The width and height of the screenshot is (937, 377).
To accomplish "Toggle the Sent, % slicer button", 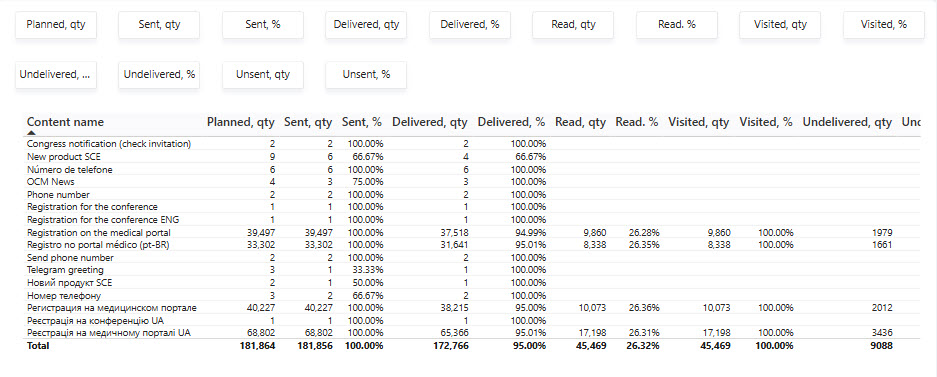I will tap(263, 24).
